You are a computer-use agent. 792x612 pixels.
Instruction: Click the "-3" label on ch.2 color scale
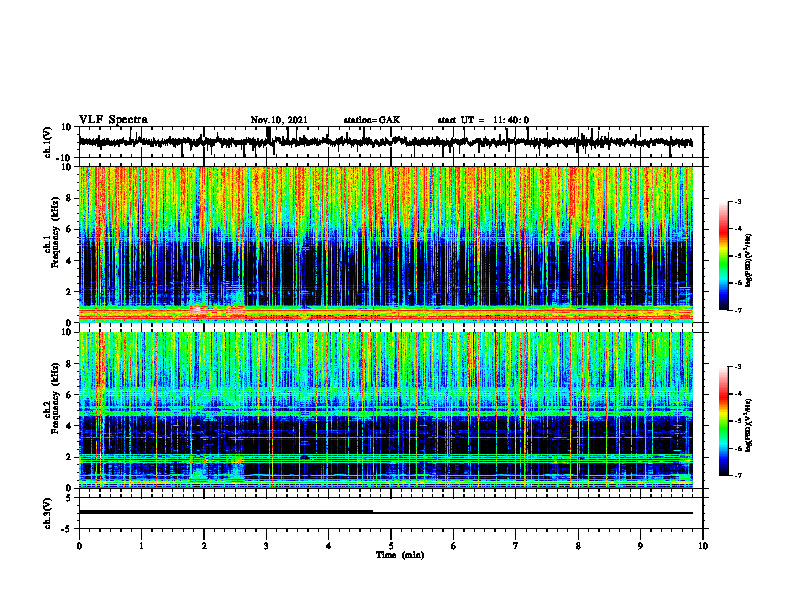coord(737,367)
